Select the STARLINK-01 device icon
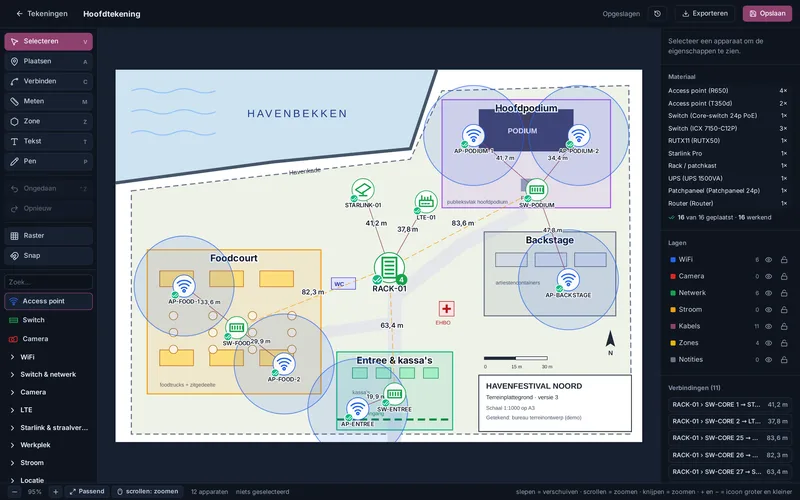 coord(363,190)
